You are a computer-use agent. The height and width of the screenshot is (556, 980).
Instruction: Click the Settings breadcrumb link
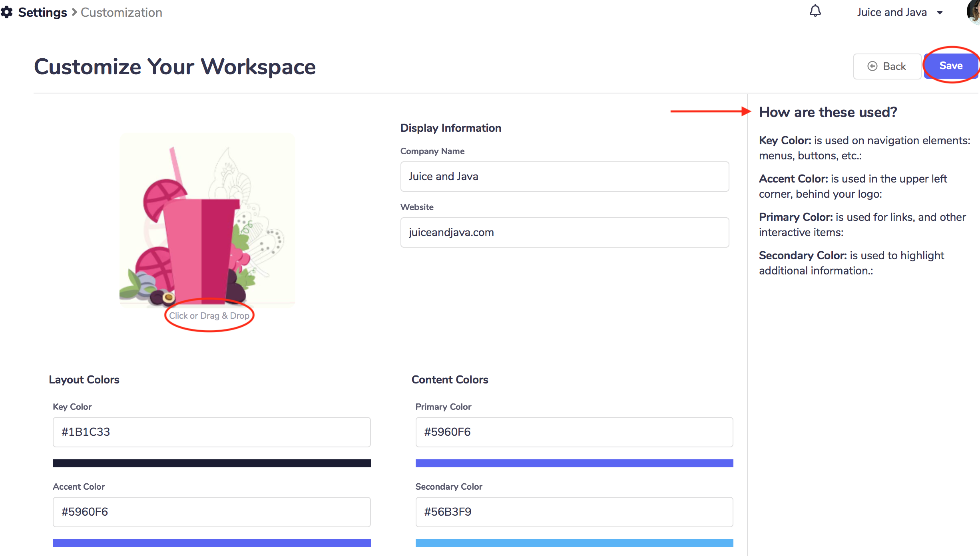(42, 12)
